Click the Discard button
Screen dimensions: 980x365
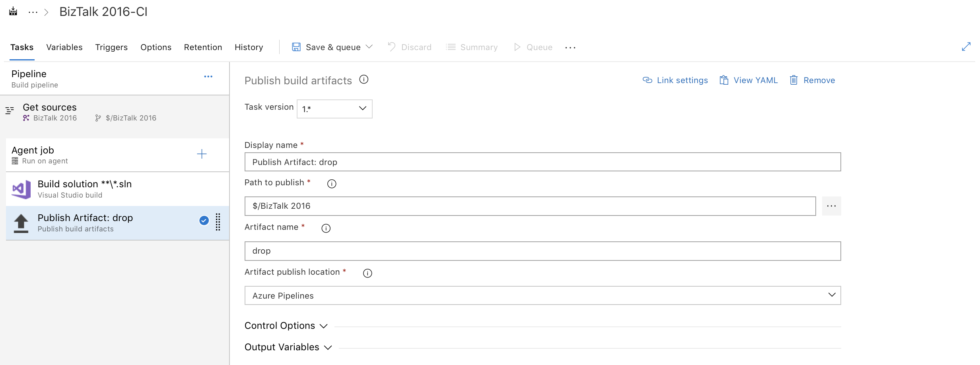pyautogui.click(x=410, y=47)
